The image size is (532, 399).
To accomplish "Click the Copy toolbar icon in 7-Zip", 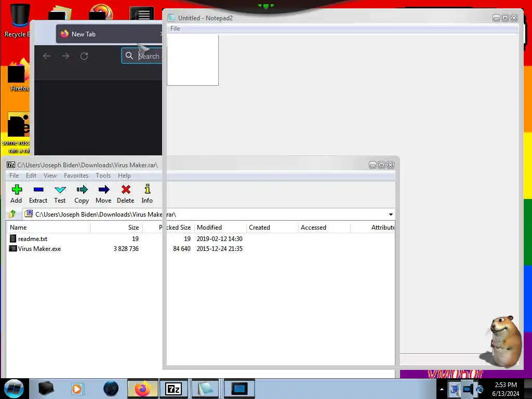I will [82, 194].
